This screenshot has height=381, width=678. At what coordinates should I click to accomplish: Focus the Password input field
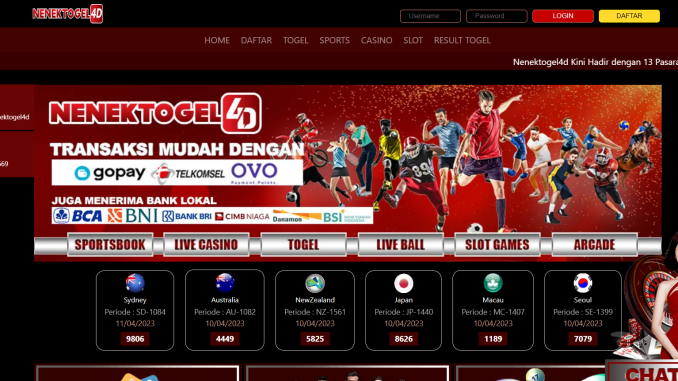496,16
